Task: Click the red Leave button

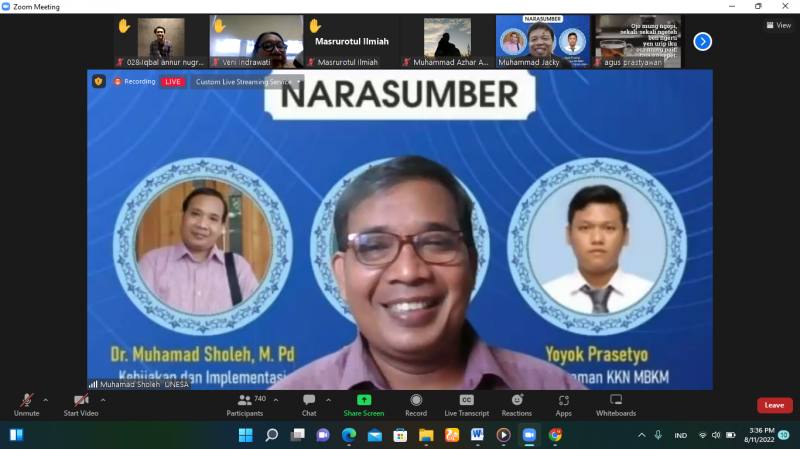Action: (774, 405)
